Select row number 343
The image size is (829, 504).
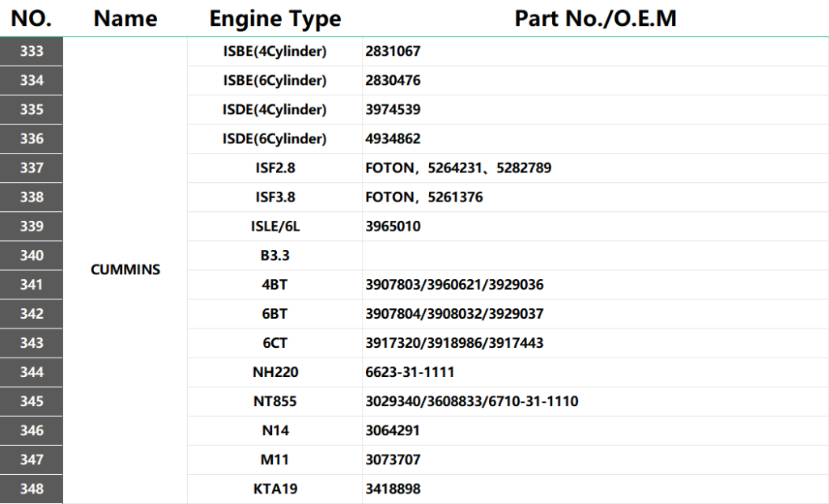tap(32, 343)
